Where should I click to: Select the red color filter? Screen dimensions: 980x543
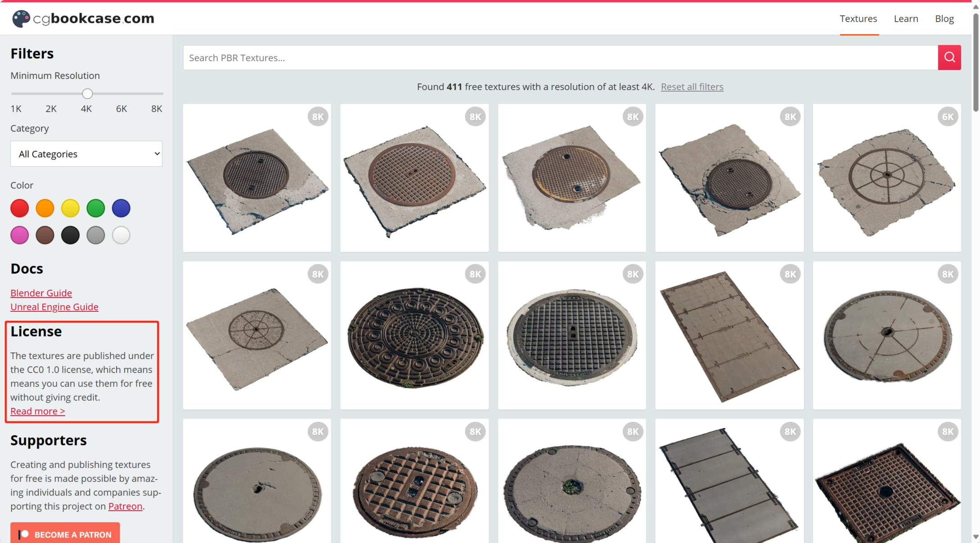pos(19,208)
